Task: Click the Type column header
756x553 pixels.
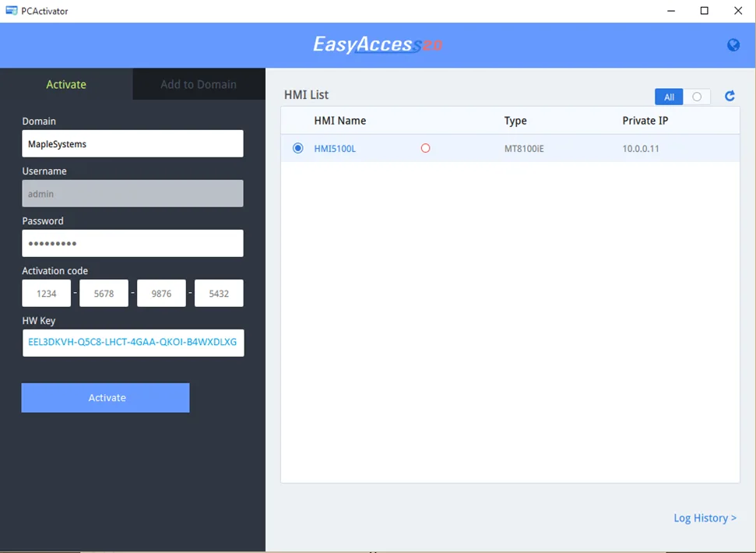Action: (x=515, y=121)
